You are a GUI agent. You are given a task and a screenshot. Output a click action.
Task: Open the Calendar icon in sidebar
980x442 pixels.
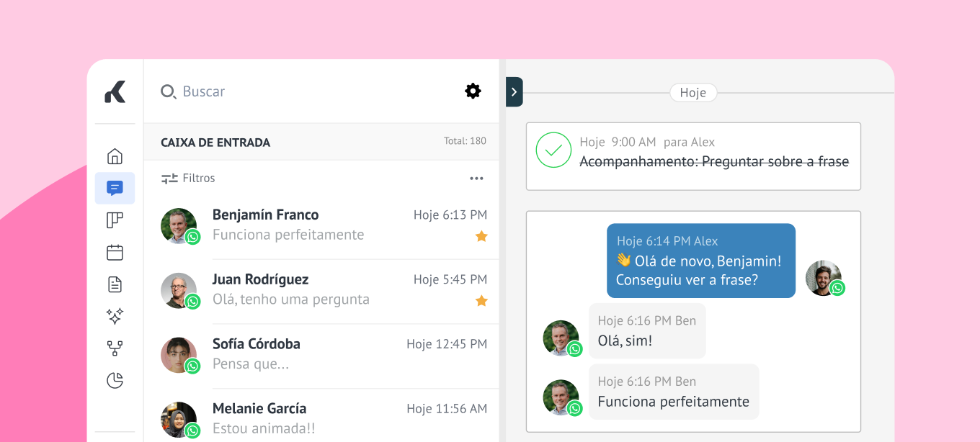[115, 253]
